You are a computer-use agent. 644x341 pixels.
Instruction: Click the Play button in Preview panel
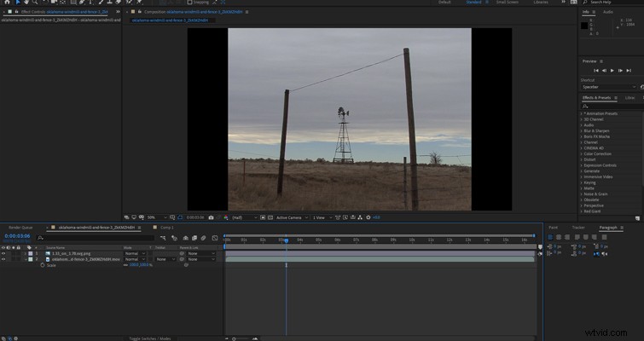coord(612,71)
